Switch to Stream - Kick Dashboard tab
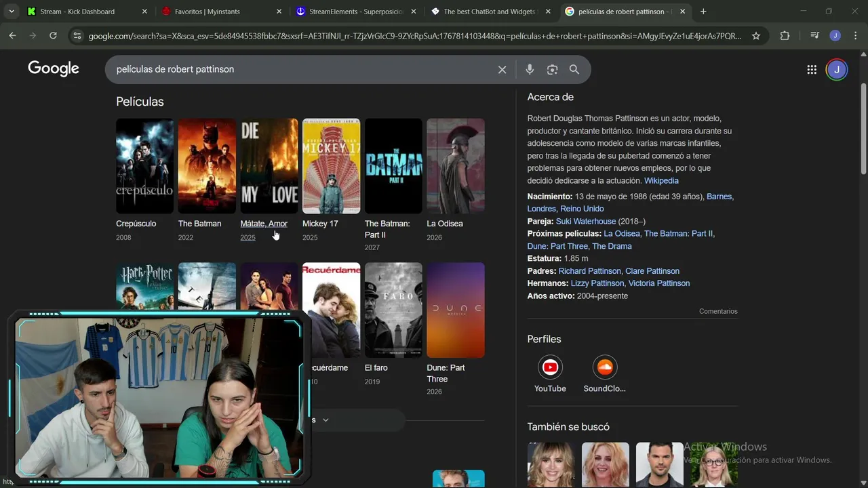The width and height of the screenshot is (868, 488). pyautogui.click(x=87, y=12)
